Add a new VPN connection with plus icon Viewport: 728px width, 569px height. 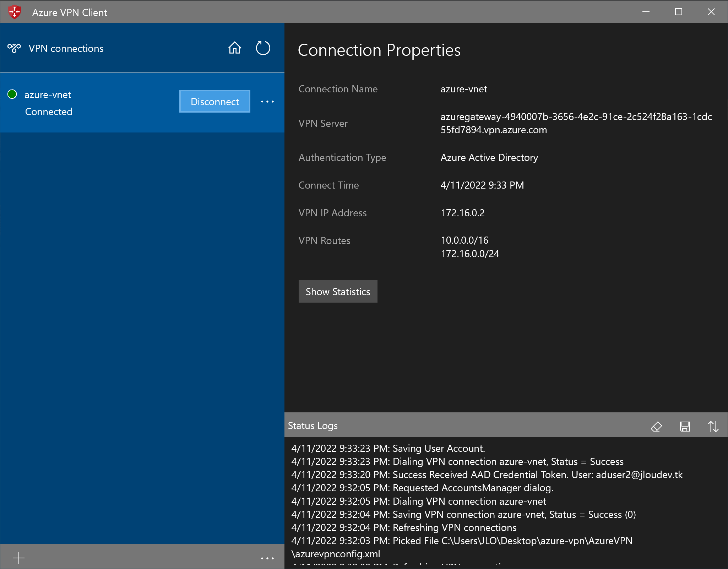(18, 558)
